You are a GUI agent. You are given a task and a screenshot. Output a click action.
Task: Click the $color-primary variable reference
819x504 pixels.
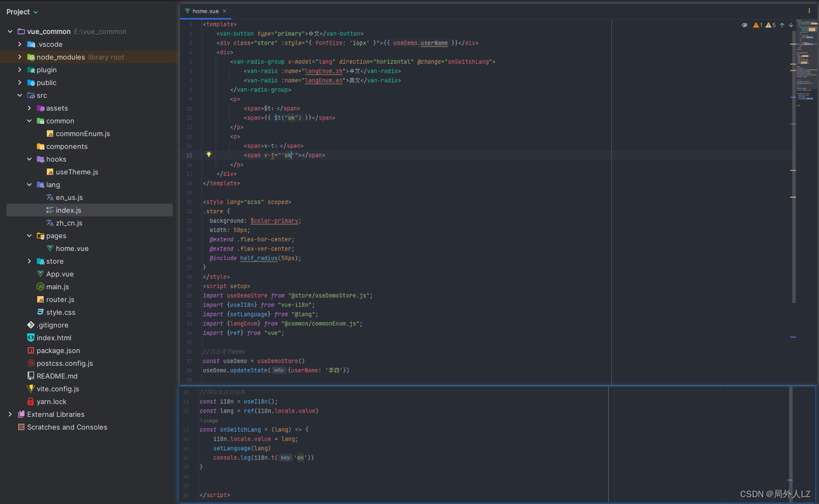(275, 221)
